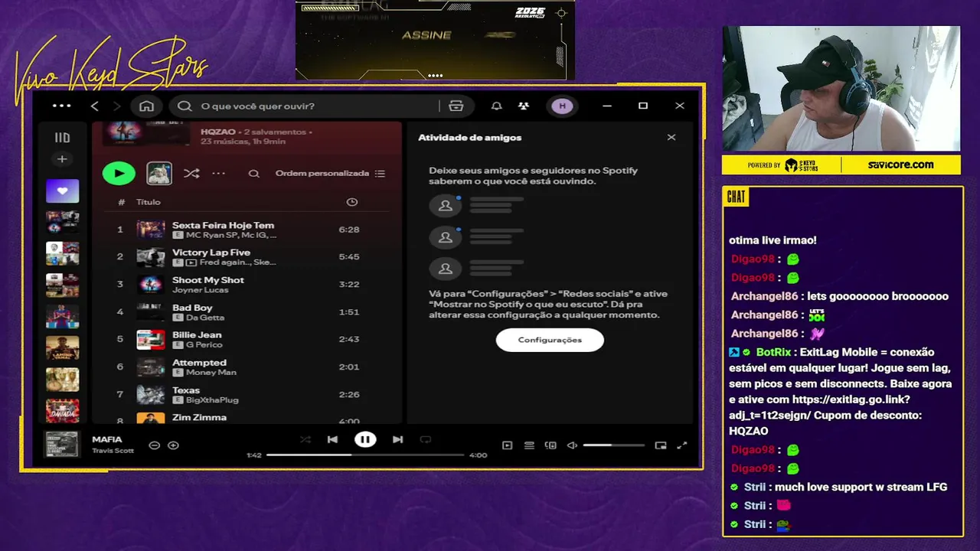The image size is (980, 551).
Task: Toggle shuffle in the player controls
Action: (305, 439)
